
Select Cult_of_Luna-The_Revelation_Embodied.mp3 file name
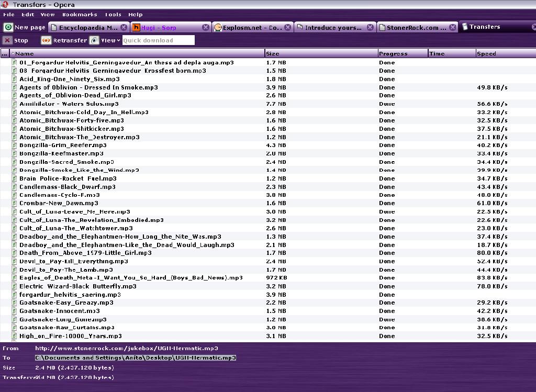tap(92, 220)
